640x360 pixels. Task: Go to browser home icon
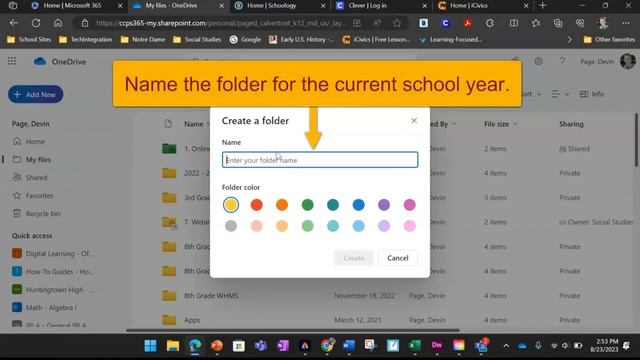58,23
